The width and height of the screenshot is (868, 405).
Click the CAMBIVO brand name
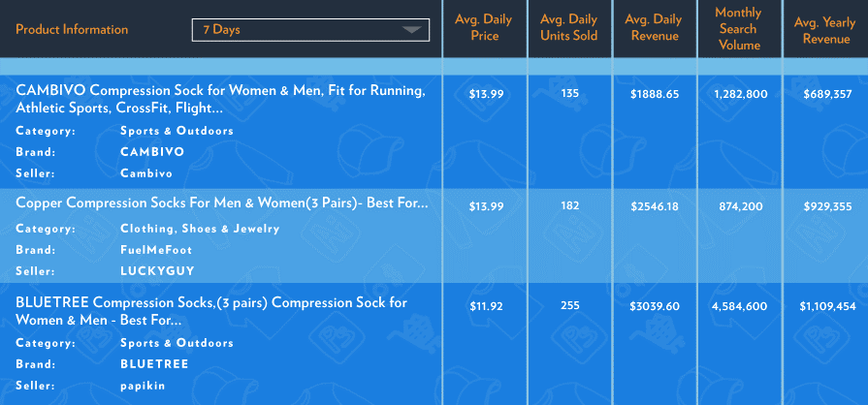pos(152,152)
